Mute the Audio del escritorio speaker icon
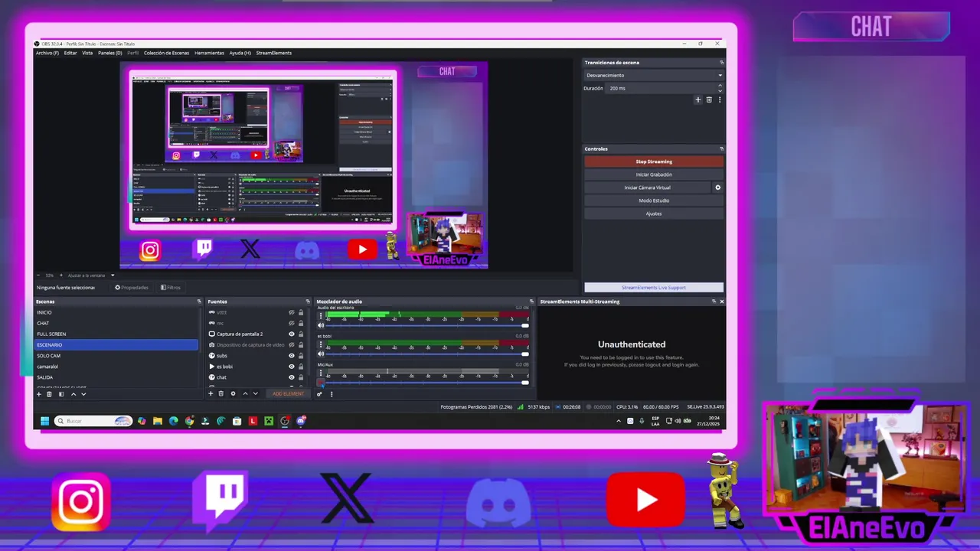The height and width of the screenshot is (551, 980). [x=321, y=325]
